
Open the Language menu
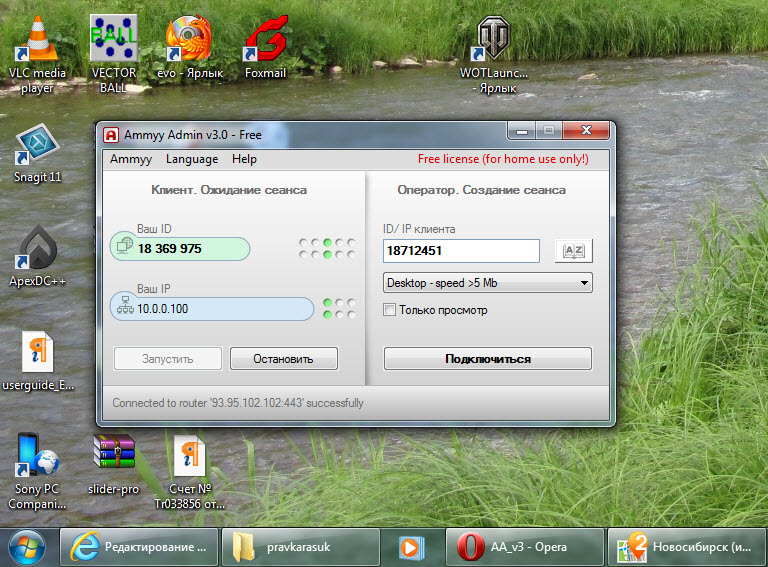click(192, 159)
